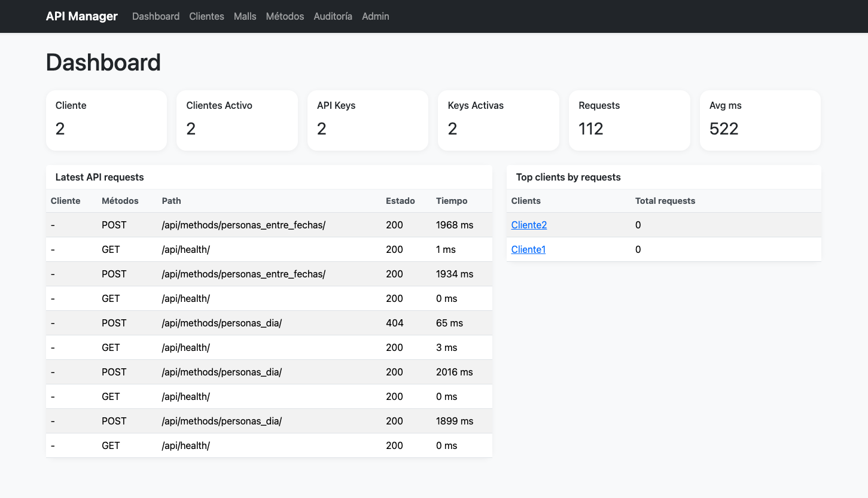Select the value 2 under API Keys

322,129
